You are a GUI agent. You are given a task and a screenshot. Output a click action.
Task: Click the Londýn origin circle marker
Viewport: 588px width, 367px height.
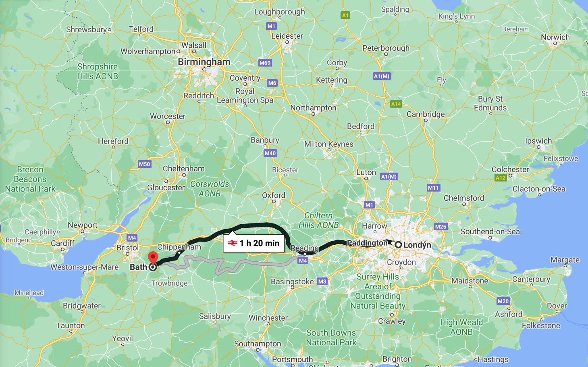pyautogui.click(x=398, y=245)
